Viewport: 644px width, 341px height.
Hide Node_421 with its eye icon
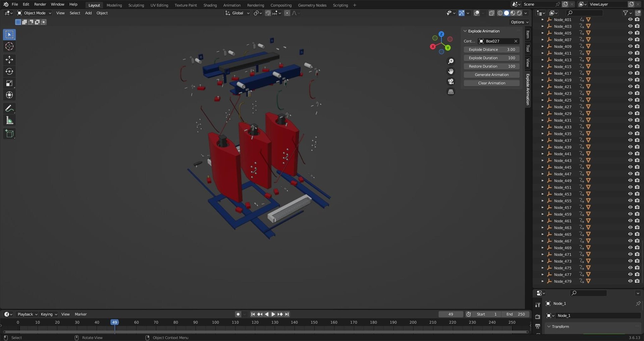click(630, 87)
